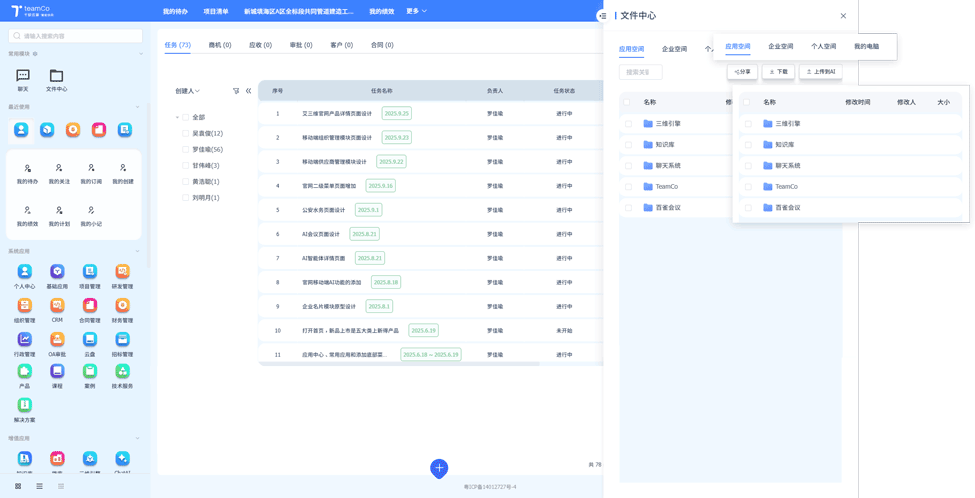The height and width of the screenshot is (498, 975).
Task: Switch to the 企业空间 tab
Action: click(780, 46)
